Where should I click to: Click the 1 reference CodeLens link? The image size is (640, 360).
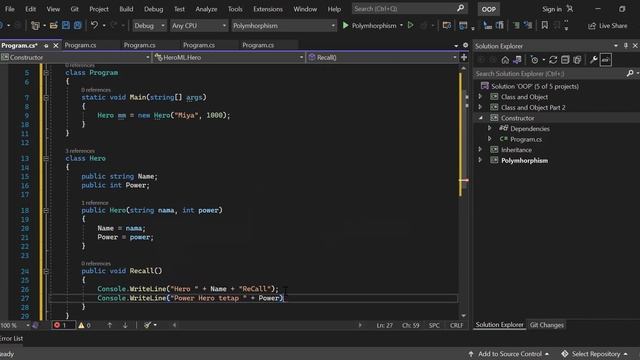[95, 203]
